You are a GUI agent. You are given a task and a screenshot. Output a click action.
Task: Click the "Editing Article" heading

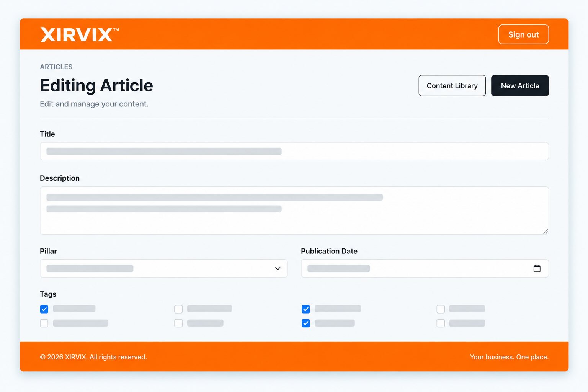(96, 85)
